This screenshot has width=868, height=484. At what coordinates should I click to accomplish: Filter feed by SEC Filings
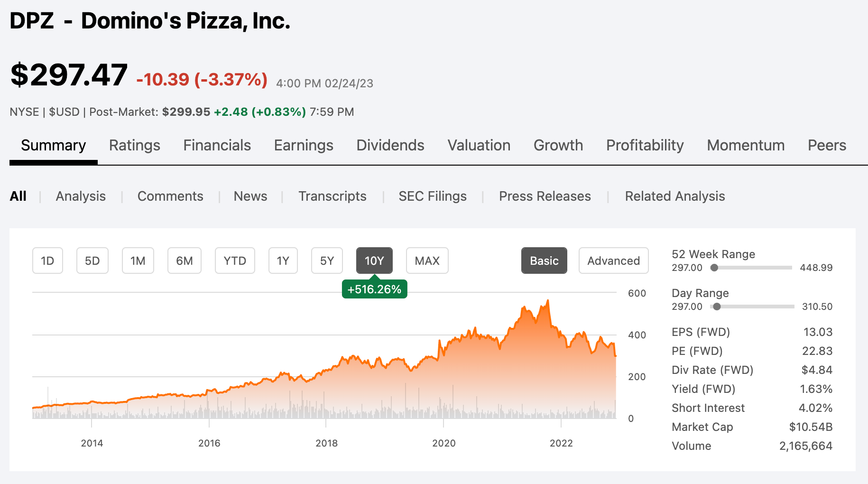click(433, 196)
